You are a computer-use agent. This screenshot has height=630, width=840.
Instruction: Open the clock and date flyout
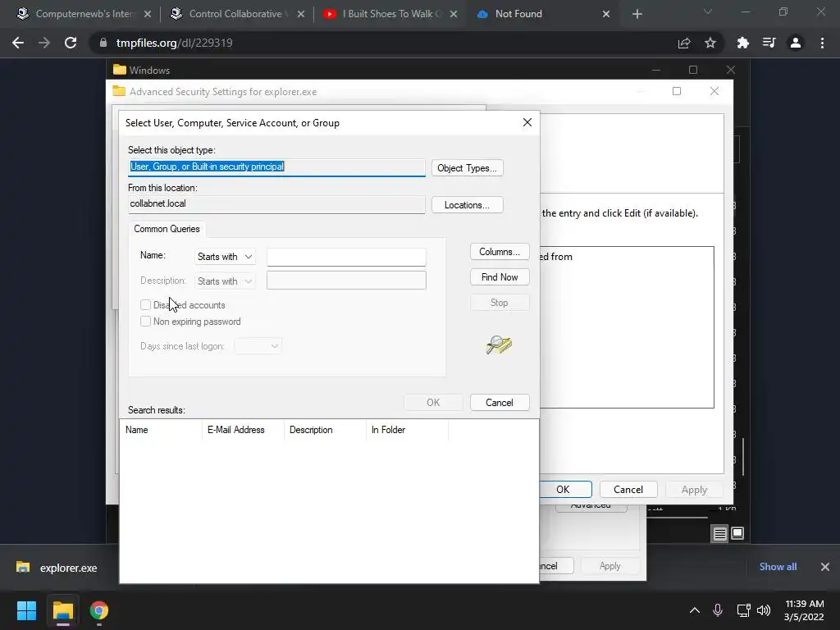tap(804, 610)
